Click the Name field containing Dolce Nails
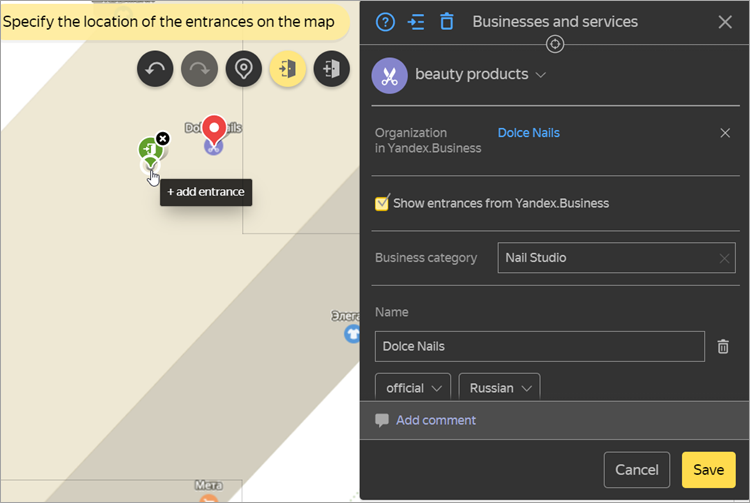The height and width of the screenshot is (503, 750). (539, 346)
